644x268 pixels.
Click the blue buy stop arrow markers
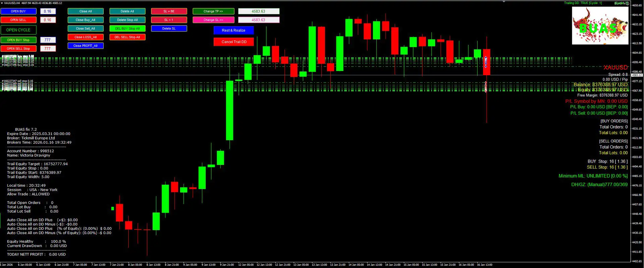tap(486, 62)
